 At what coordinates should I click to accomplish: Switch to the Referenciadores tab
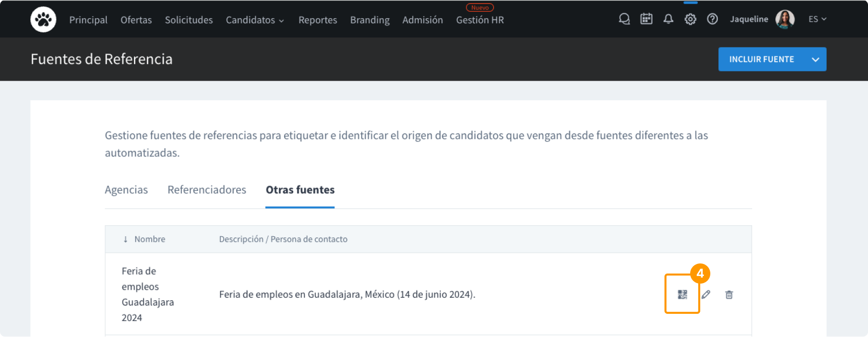pos(207,190)
